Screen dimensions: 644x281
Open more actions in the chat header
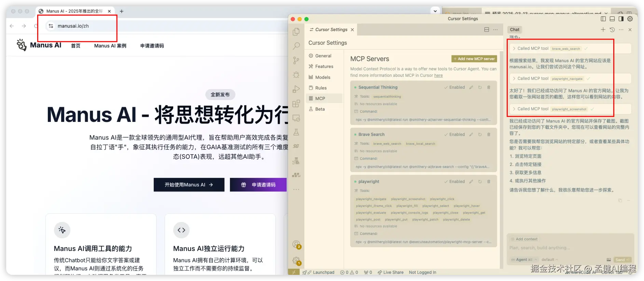coord(621,30)
